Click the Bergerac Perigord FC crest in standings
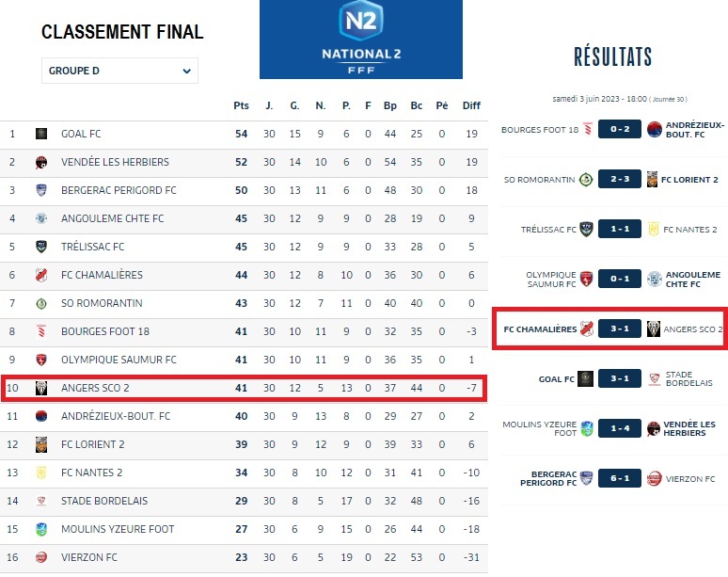The height and width of the screenshot is (577, 728). [x=41, y=191]
